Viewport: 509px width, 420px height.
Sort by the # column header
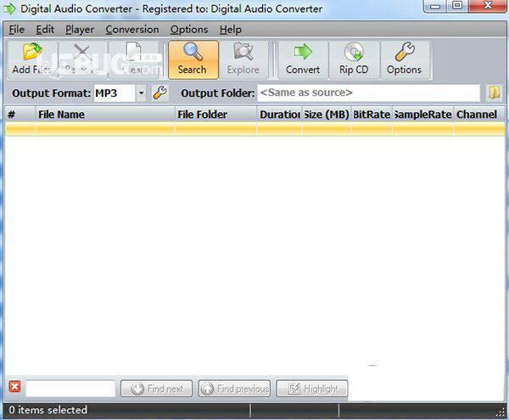[x=20, y=115]
